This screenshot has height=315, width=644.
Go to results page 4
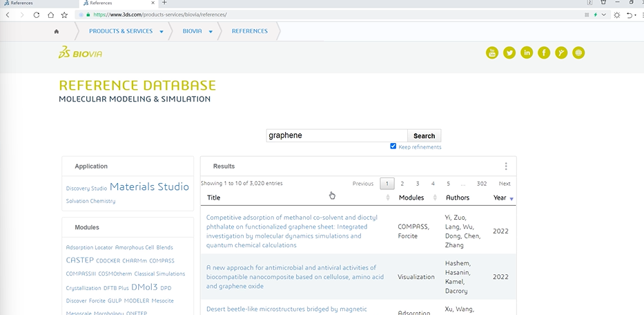point(433,184)
